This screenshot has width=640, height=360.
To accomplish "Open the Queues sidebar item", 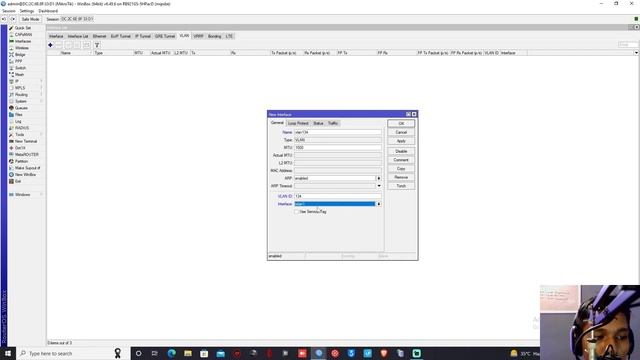I will click(21, 108).
